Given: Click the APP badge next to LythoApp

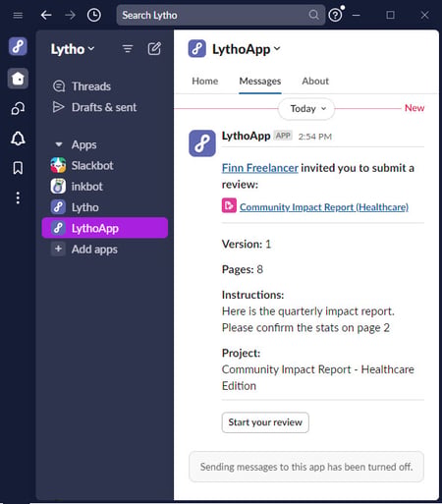Looking at the screenshot, I should 283,136.
